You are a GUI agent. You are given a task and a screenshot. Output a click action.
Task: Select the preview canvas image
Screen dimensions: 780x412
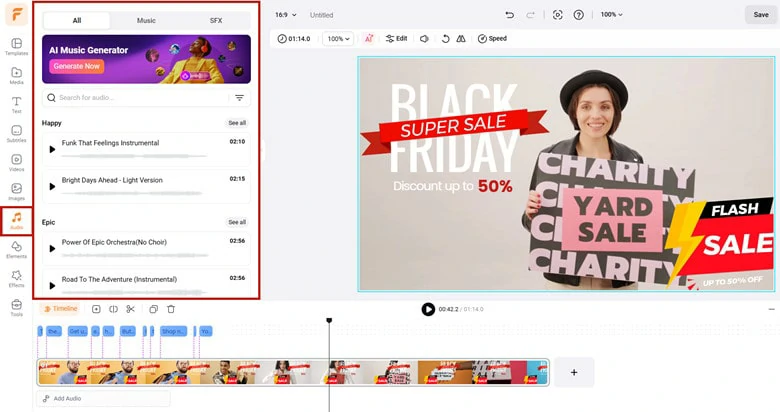566,174
